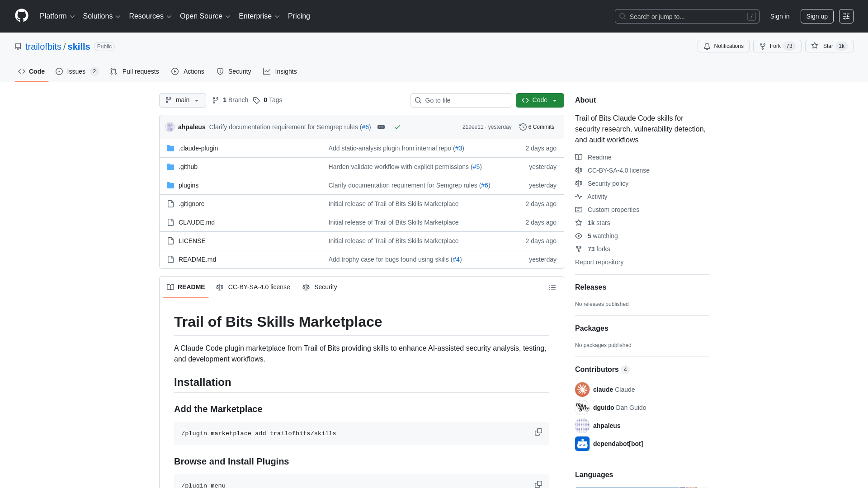Click the Sign up button

(x=817, y=16)
